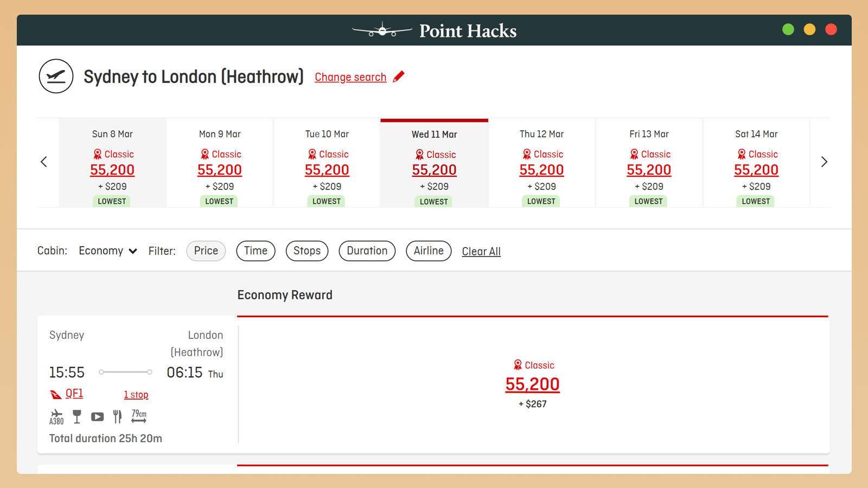Click the Qantas kangaroo logo next to QF1
This screenshot has width=868, height=488.
[56, 394]
